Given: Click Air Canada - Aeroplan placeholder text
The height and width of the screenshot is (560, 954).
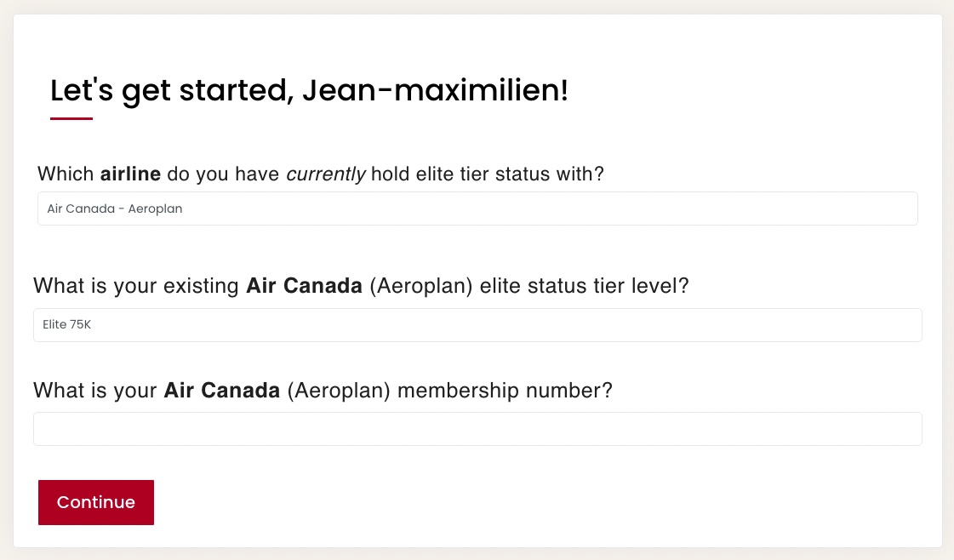Looking at the screenshot, I should coord(115,209).
